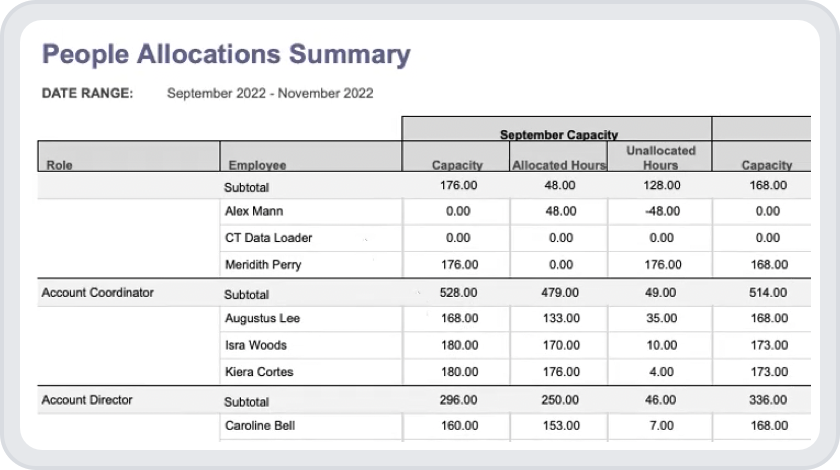Click Account Coordinator allocated subtotal 479.00

click(560, 293)
